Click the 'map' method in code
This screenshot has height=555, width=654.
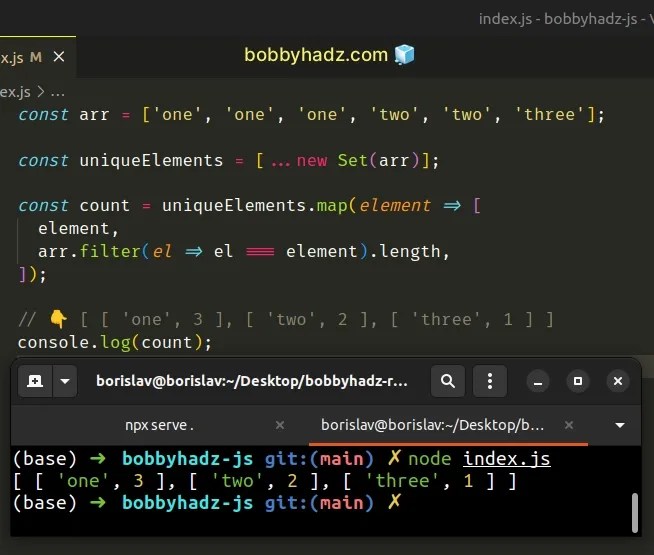(x=332, y=206)
